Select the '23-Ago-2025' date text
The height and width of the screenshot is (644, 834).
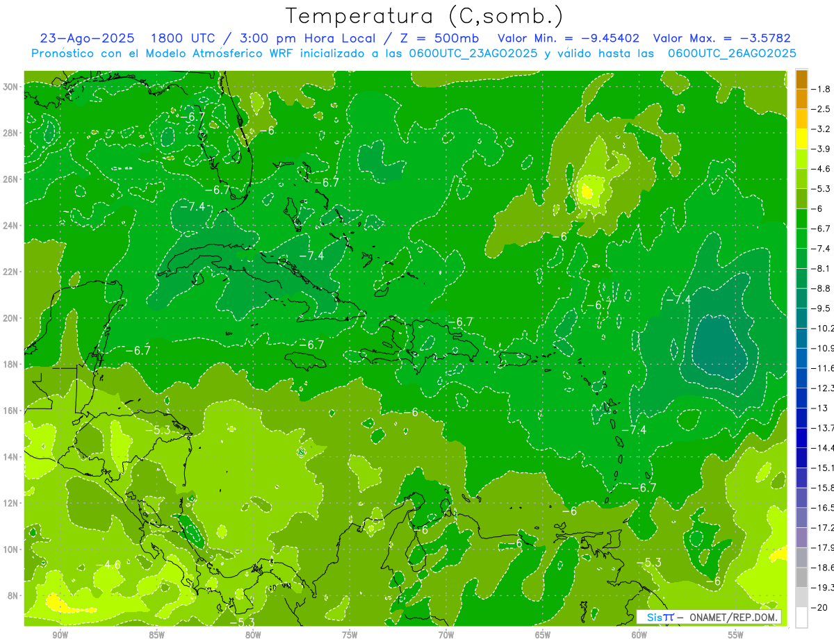88,38
